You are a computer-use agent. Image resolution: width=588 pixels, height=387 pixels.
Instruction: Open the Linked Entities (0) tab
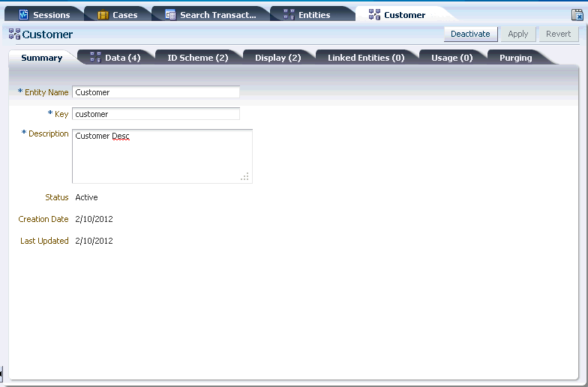tap(366, 57)
